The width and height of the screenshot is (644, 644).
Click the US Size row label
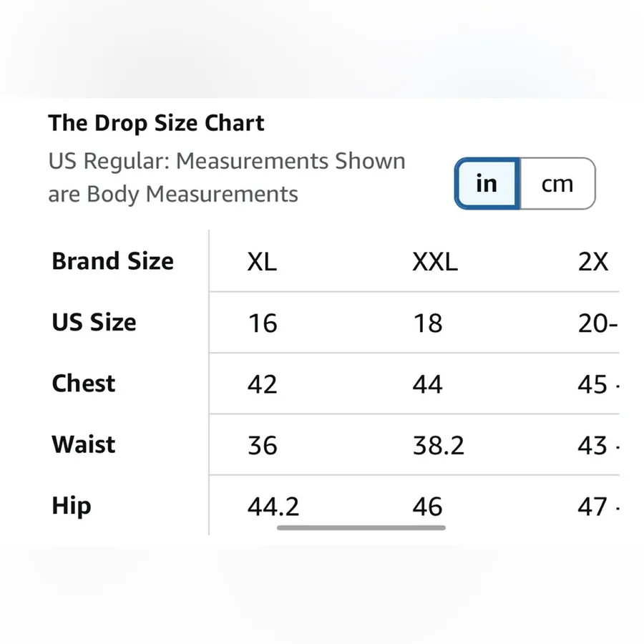(x=94, y=322)
